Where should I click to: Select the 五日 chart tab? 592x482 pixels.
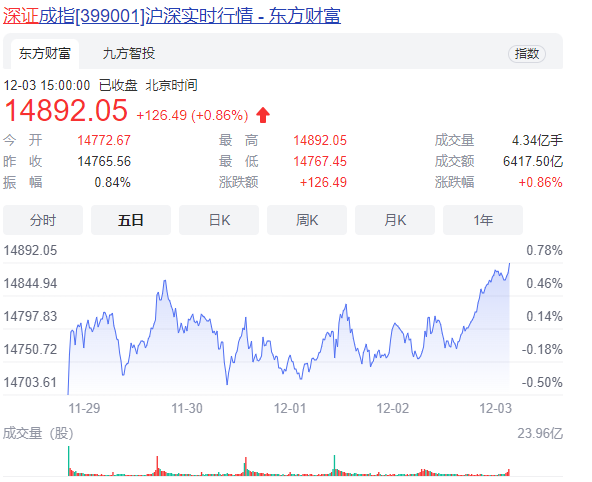(131, 220)
